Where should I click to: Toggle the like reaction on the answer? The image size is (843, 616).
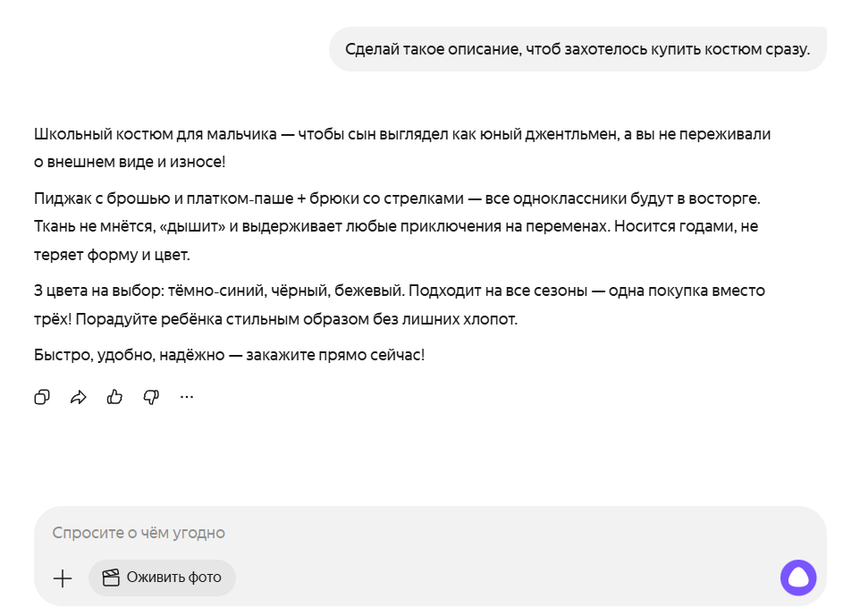tap(114, 396)
